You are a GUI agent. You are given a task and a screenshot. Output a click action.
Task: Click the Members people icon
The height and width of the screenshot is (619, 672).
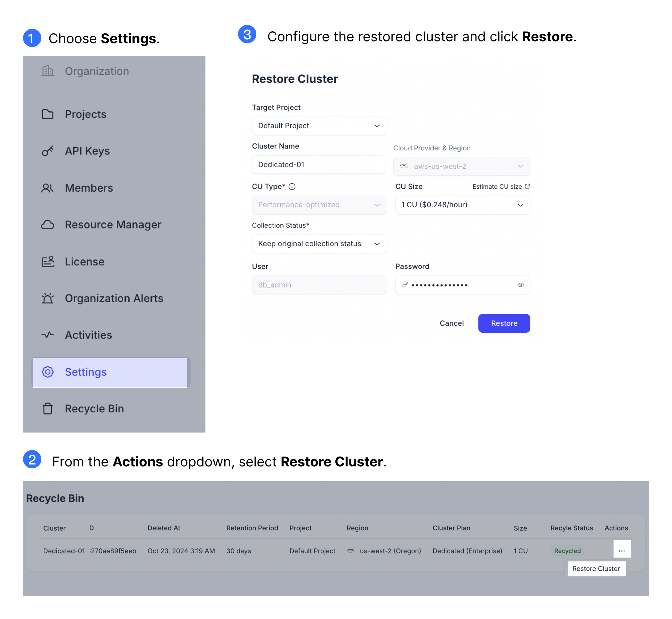pyautogui.click(x=48, y=188)
